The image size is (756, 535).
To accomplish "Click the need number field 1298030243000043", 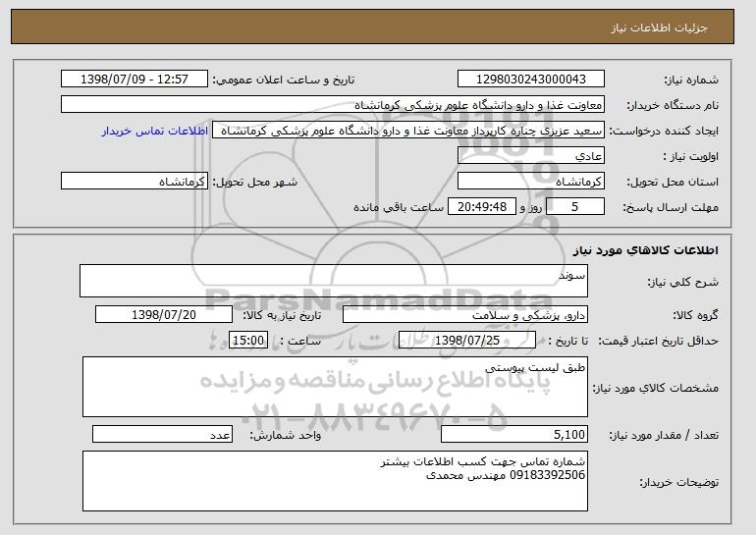I will (x=531, y=80).
